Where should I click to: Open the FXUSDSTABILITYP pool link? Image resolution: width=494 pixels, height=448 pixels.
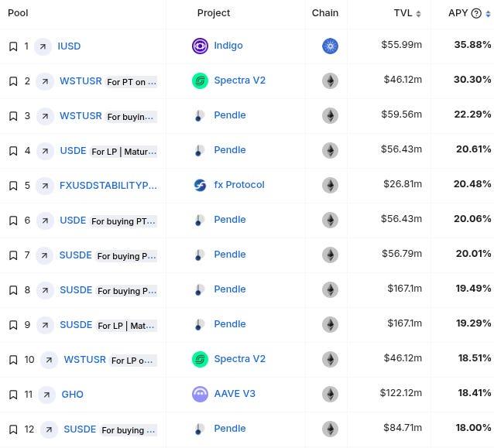[x=108, y=186]
